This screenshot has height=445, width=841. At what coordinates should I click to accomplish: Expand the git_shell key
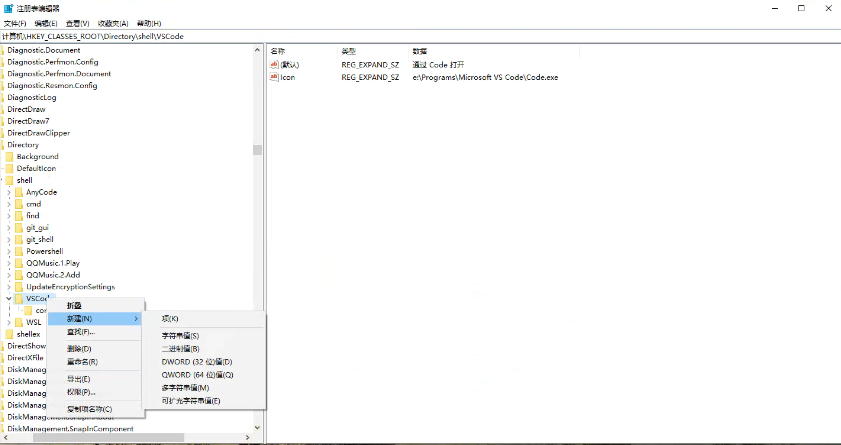pyautogui.click(x=9, y=239)
